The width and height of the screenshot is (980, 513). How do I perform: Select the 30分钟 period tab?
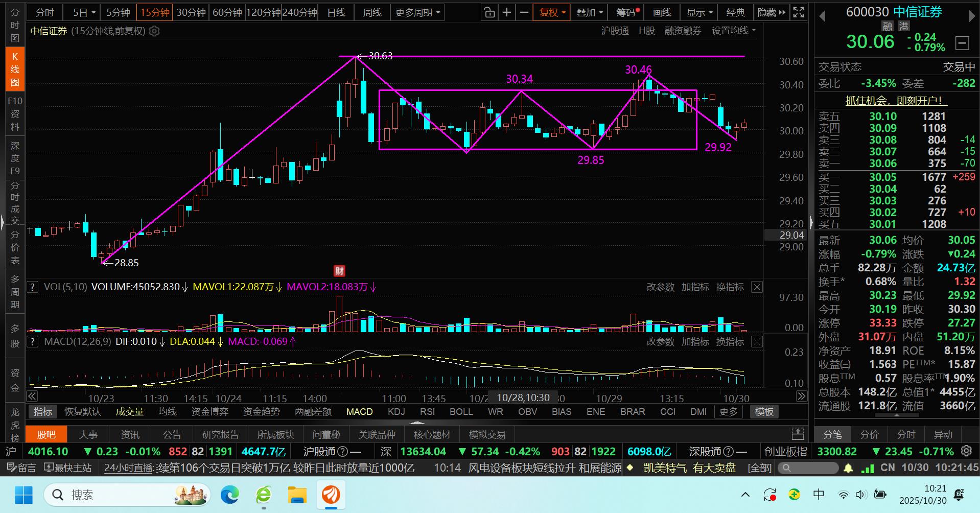coord(191,13)
